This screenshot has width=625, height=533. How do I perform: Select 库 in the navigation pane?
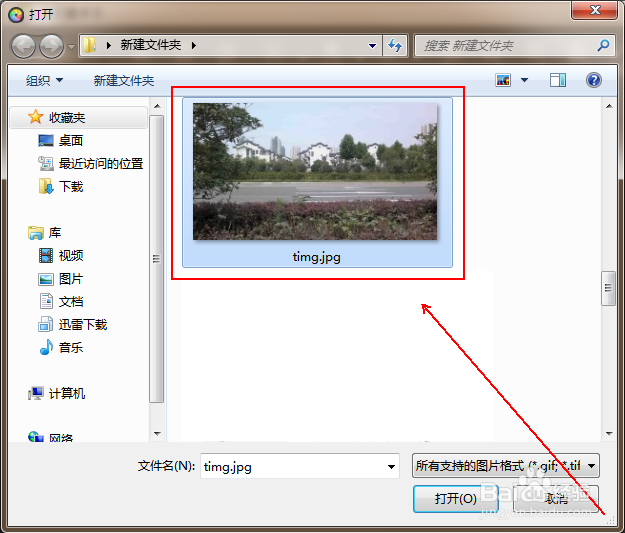tap(55, 232)
